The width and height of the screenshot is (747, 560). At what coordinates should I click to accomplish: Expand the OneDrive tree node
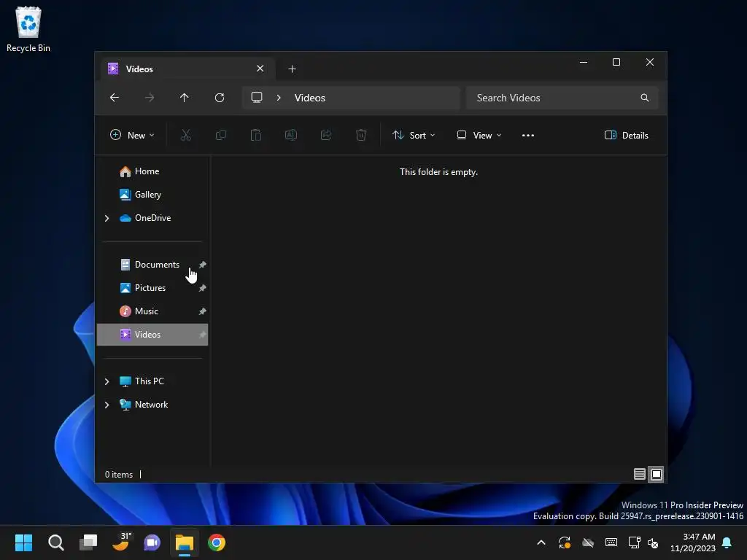coord(107,218)
